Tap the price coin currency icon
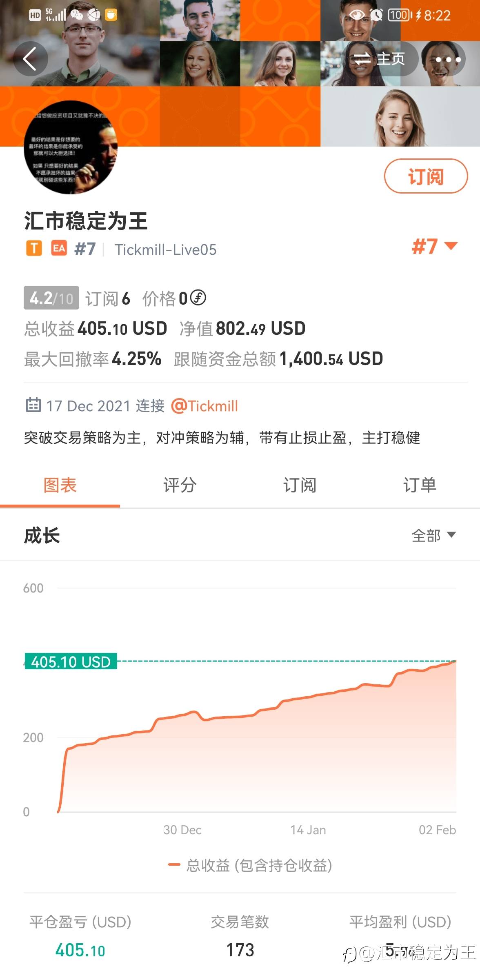Viewport: 480px width, 980px height. click(198, 298)
